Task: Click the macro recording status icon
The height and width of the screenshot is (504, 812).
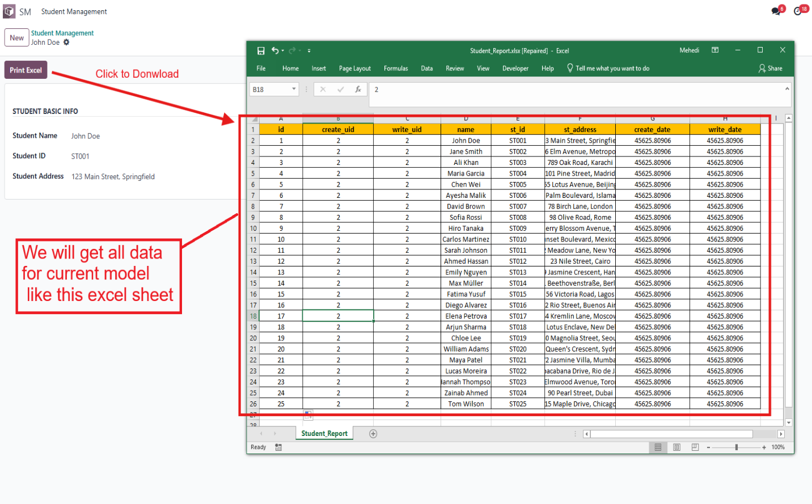Action: click(x=278, y=447)
